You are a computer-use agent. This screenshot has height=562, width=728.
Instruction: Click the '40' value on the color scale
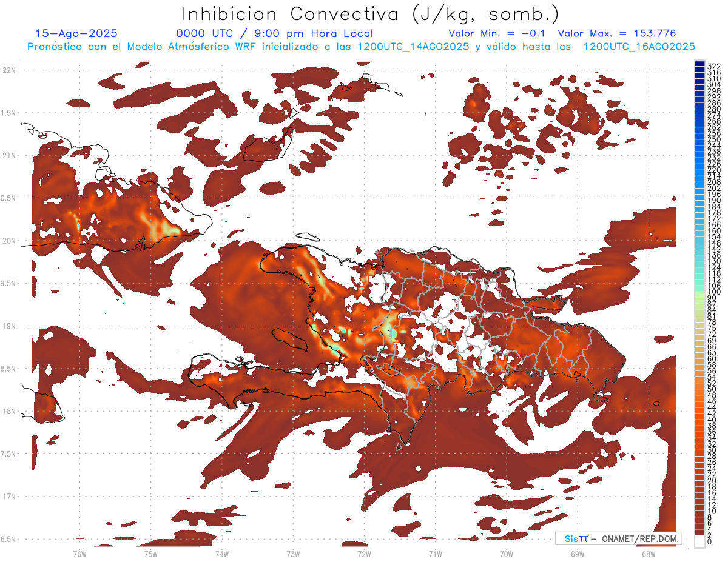tap(712, 420)
